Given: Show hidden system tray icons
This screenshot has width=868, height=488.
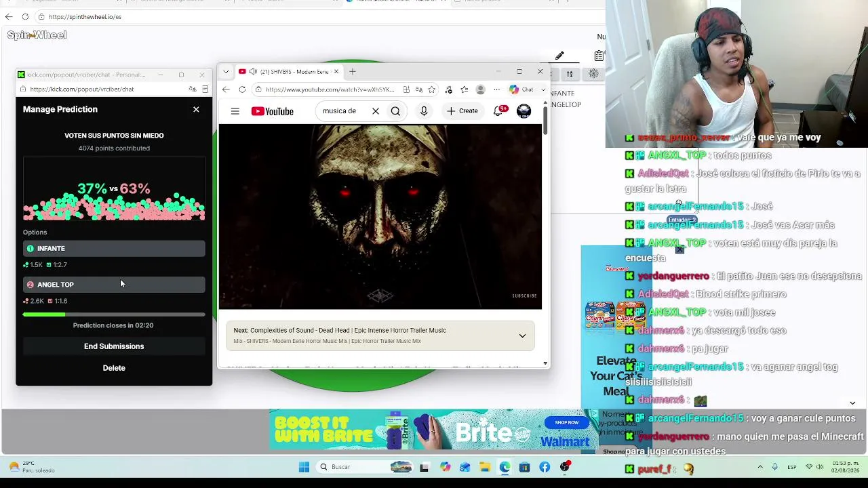Looking at the screenshot, I should coord(759,467).
